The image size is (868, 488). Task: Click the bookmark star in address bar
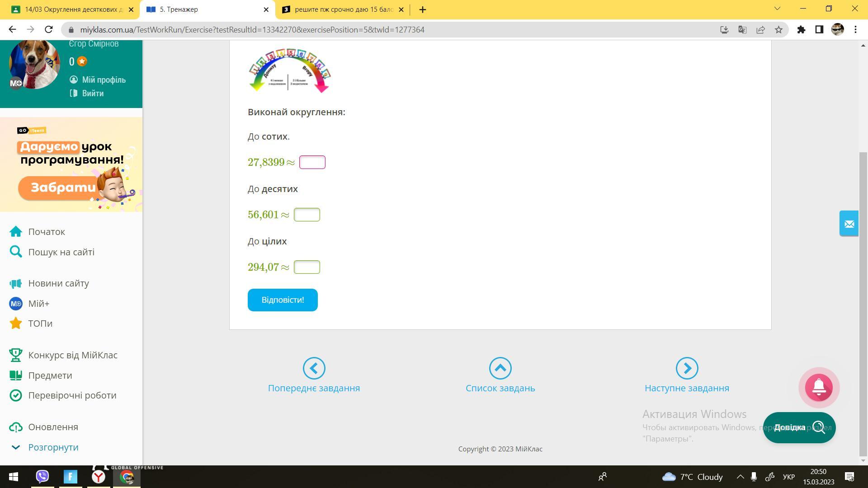(x=778, y=30)
